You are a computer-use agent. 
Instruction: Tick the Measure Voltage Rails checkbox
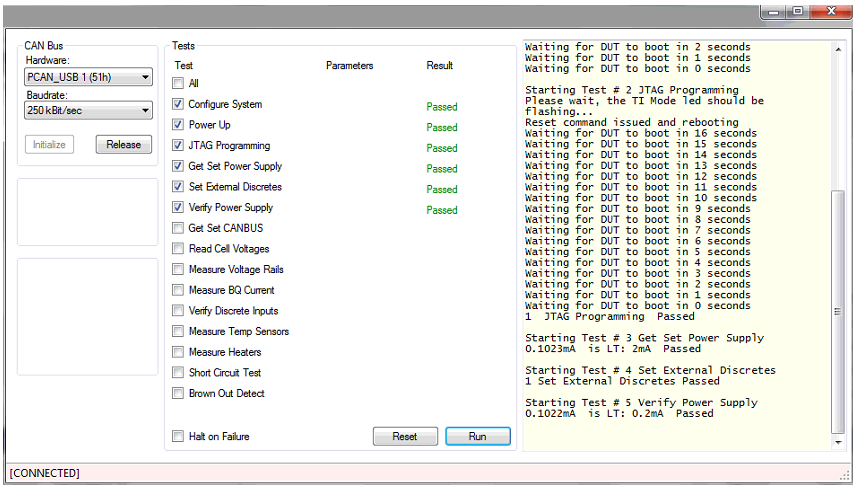pyautogui.click(x=178, y=270)
